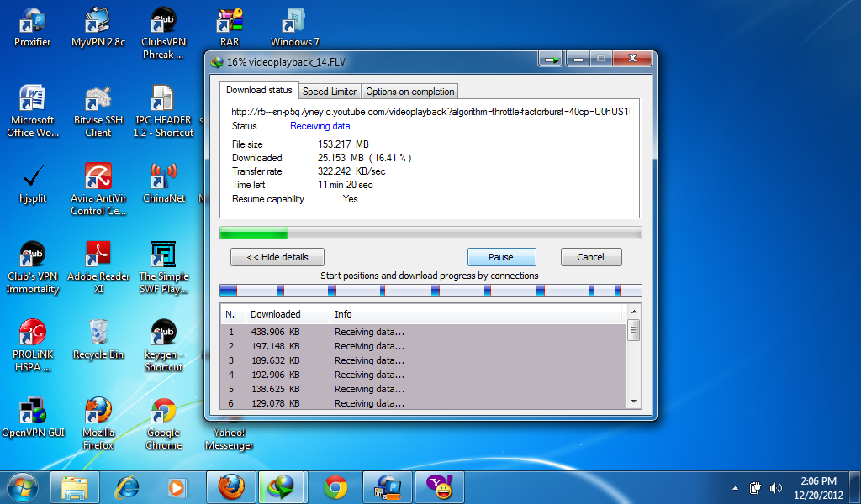
Task: Click the connections list scrollbar thumb
Action: tap(634, 330)
